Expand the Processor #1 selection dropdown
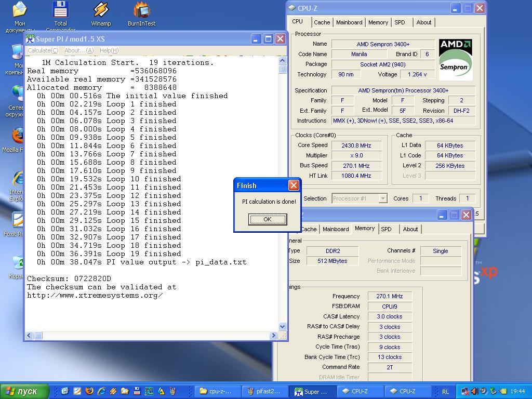Screen dimensions: 532x399 coord(383,198)
